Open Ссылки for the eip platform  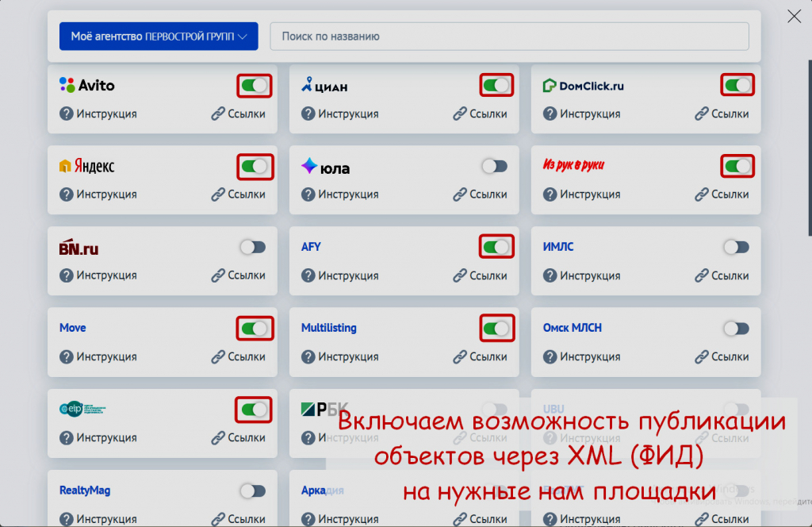tap(238, 438)
